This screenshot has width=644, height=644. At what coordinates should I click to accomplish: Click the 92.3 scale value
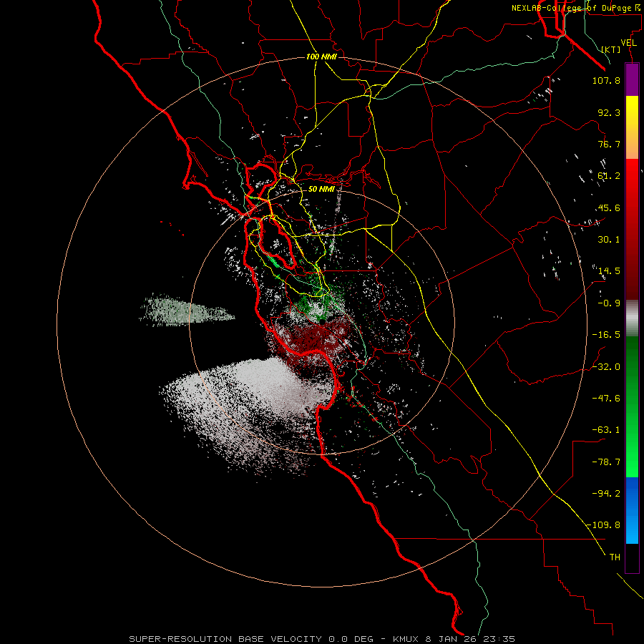click(x=609, y=112)
